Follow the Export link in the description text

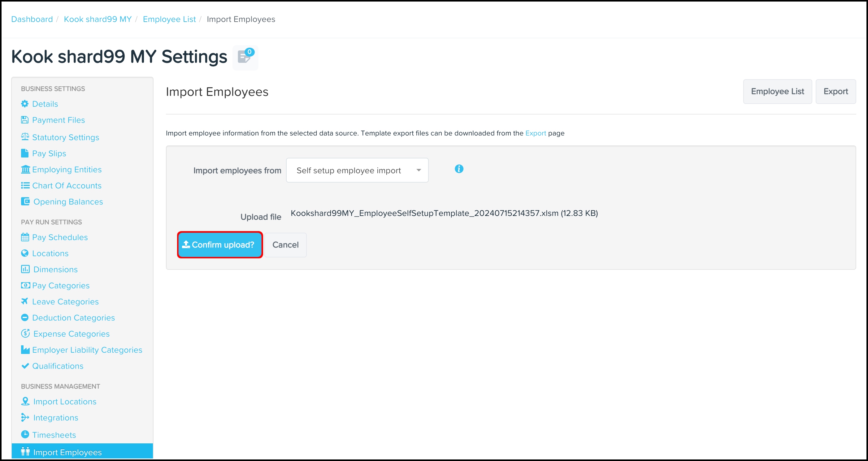535,133
